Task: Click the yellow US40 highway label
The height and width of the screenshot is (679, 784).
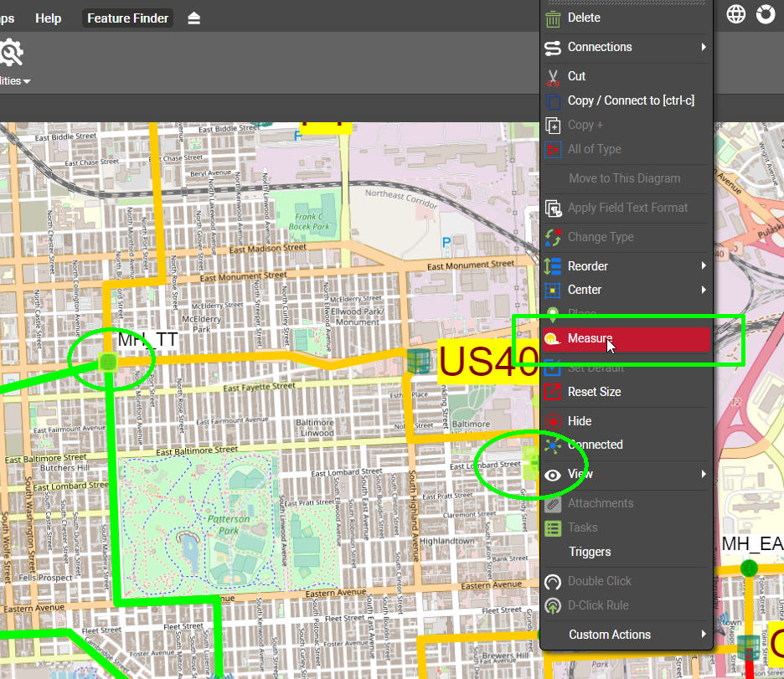Action: point(487,362)
